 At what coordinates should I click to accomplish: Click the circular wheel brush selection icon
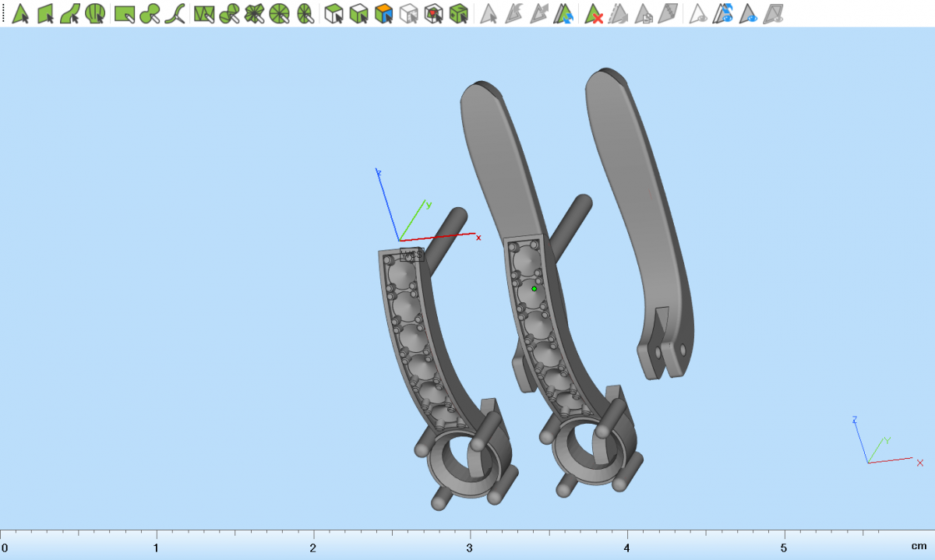point(280,13)
